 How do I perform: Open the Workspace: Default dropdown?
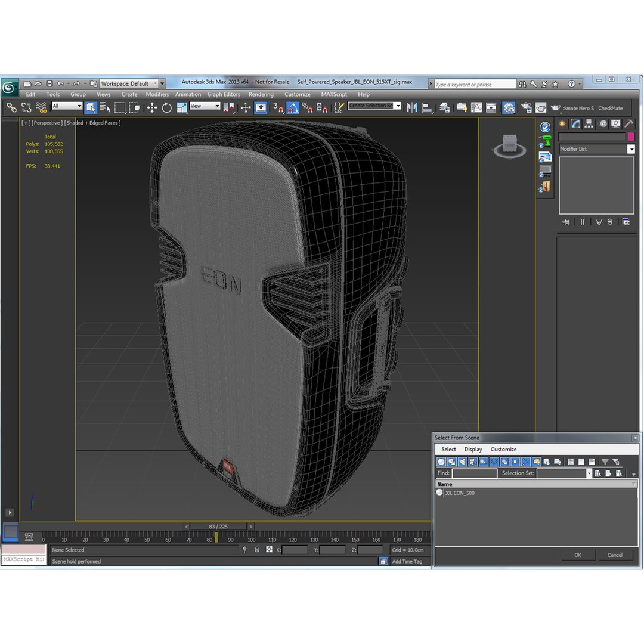129,83
